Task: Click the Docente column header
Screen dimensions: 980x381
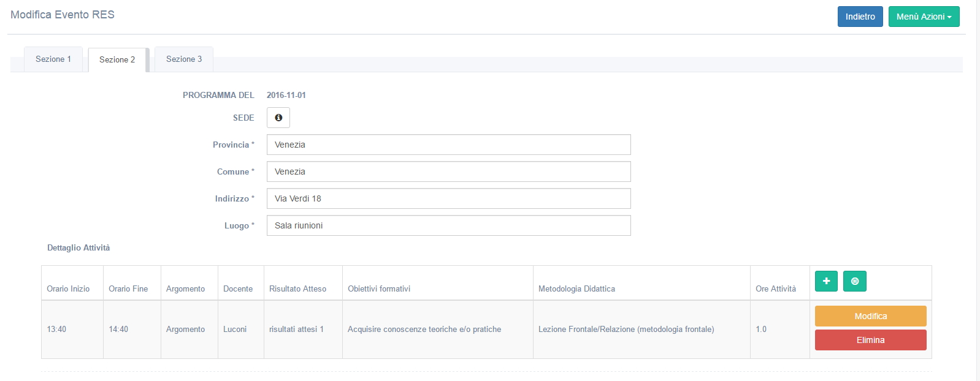Action: coord(238,289)
